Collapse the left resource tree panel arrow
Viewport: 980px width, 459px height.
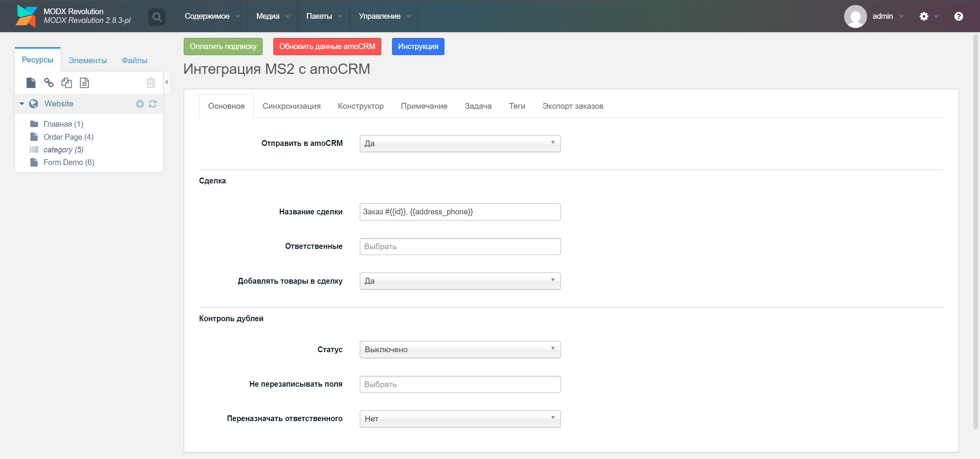(x=167, y=82)
